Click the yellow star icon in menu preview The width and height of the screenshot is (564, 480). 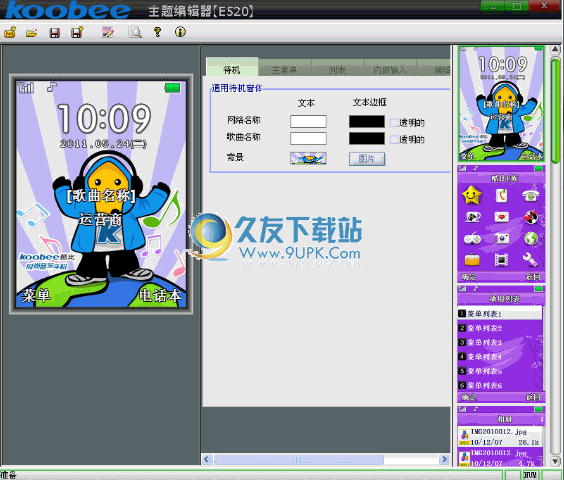click(472, 195)
